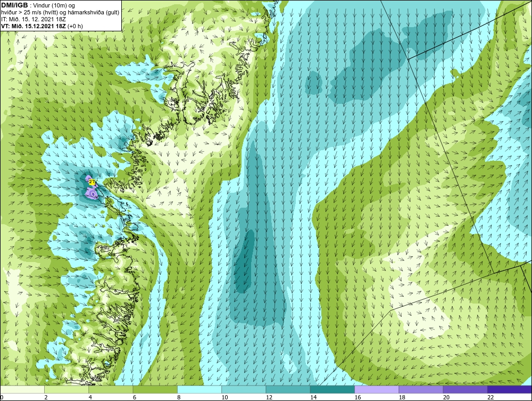Click the legend scale label '6'
The height and width of the screenshot is (401, 532).
coord(135,398)
